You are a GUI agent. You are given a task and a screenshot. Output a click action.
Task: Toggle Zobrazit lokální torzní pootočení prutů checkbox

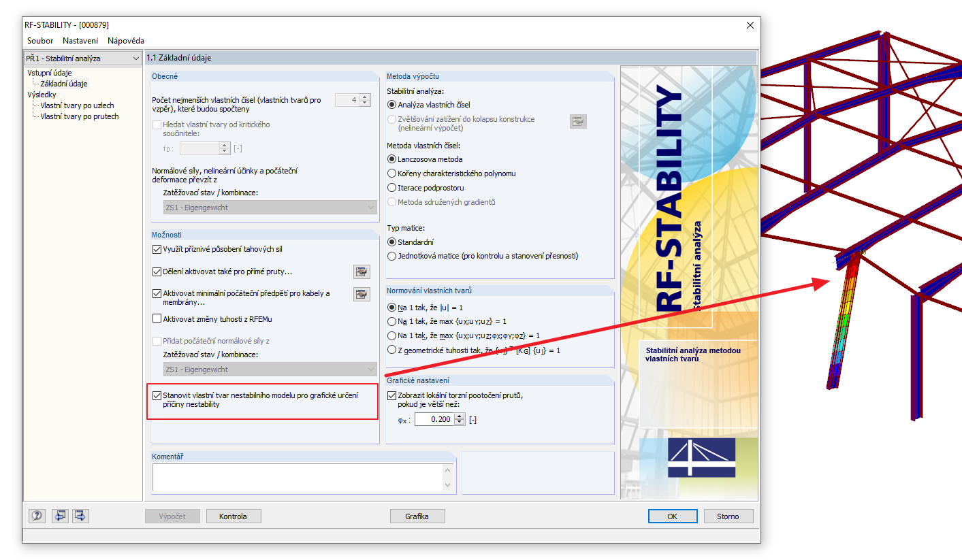point(391,395)
